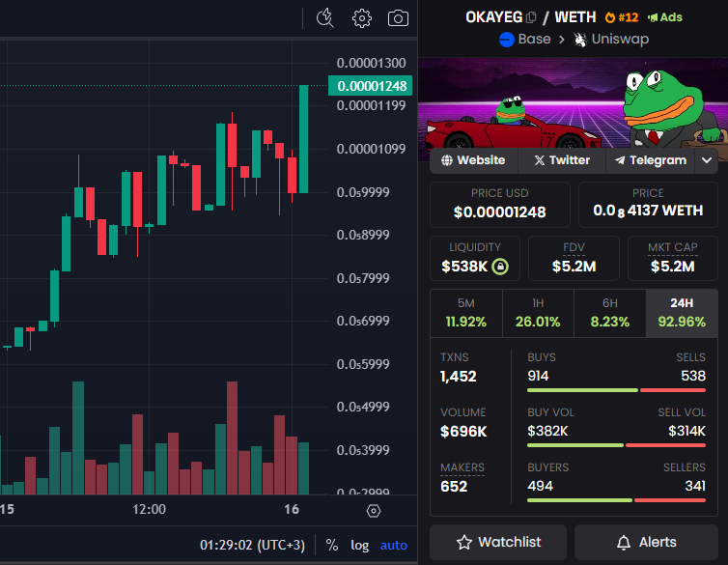This screenshot has height=565, width=728.
Task: Select the 24H timeframe tab
Action: 682,313
